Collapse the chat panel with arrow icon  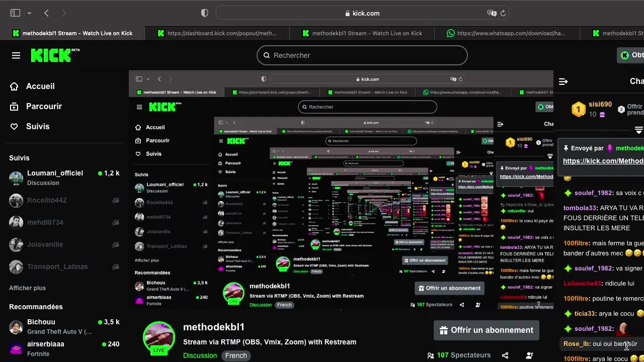pyautogui.click(x=563, y=81)
